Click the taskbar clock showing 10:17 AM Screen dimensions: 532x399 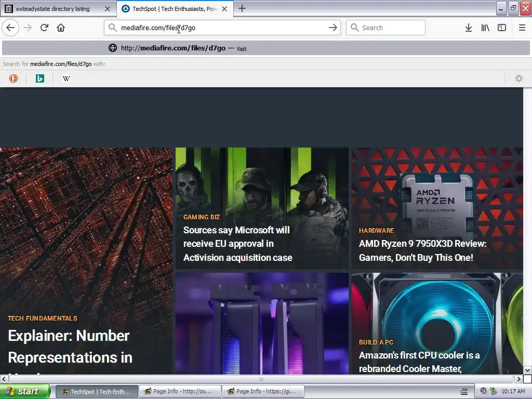(513, 392)
